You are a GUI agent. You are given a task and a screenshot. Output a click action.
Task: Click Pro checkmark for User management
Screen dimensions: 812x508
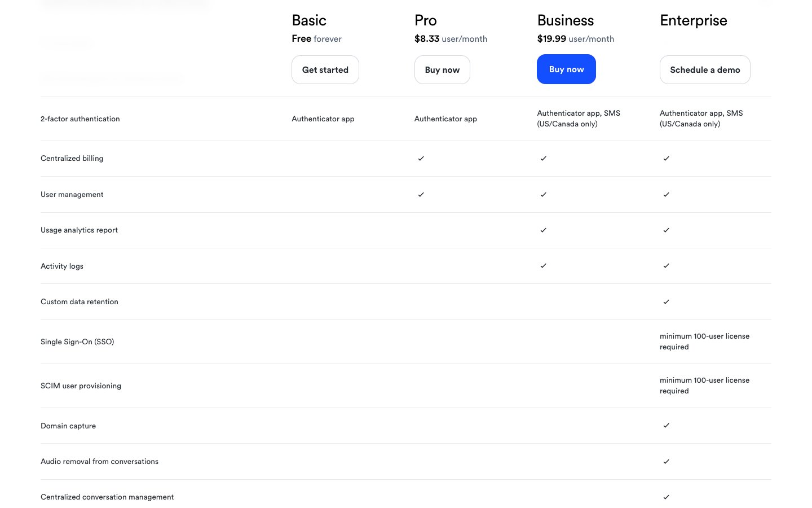(421, 195)
